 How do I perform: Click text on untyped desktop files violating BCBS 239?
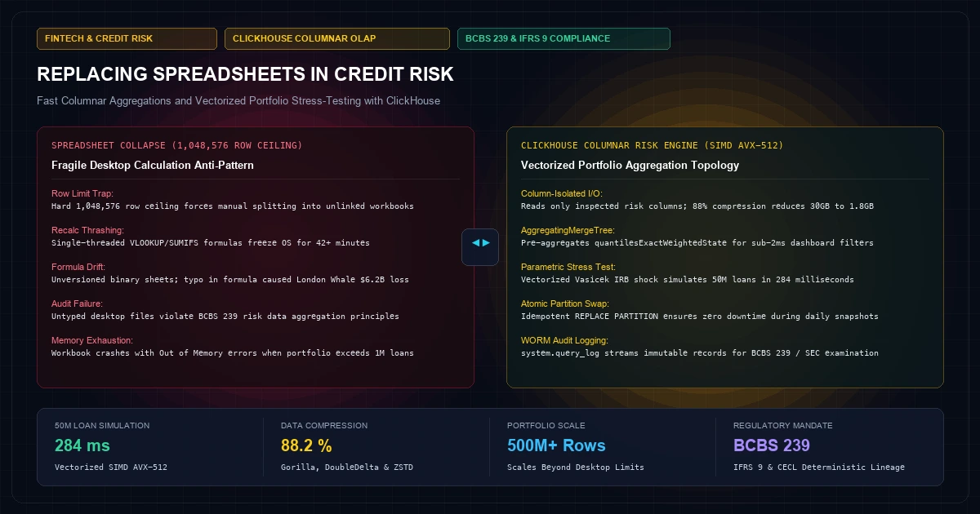[225, 317]
